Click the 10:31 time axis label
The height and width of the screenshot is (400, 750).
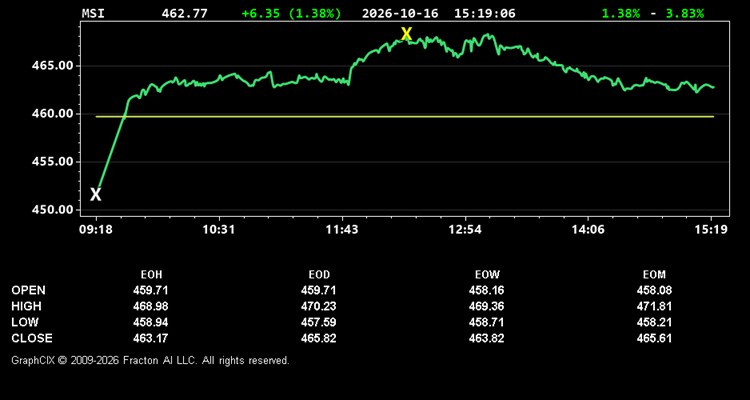click(x=219, y=230)
